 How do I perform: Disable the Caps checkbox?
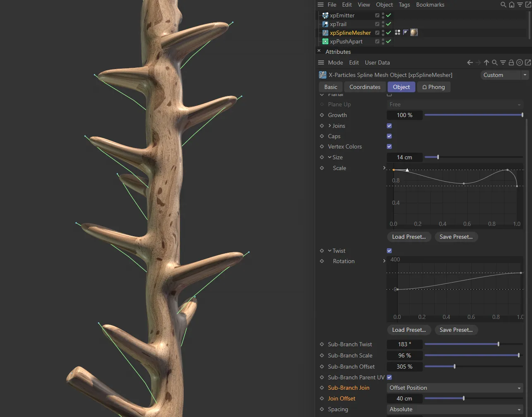389,136
